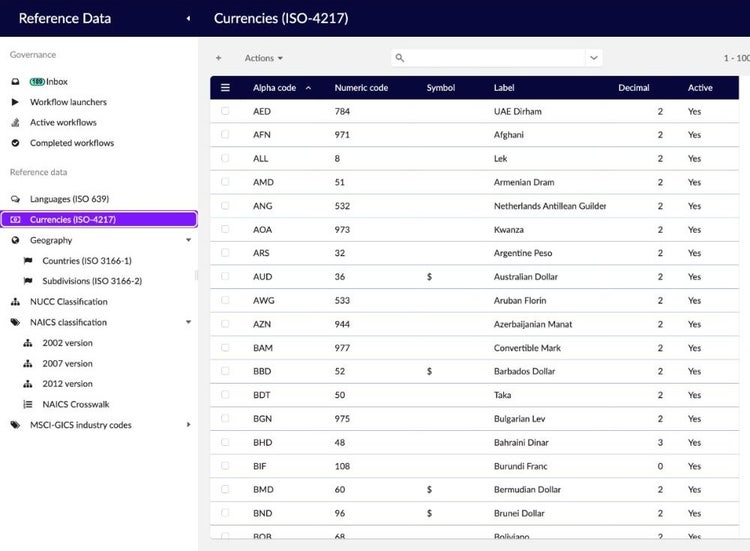Tick the BND row checkbox

225,513
